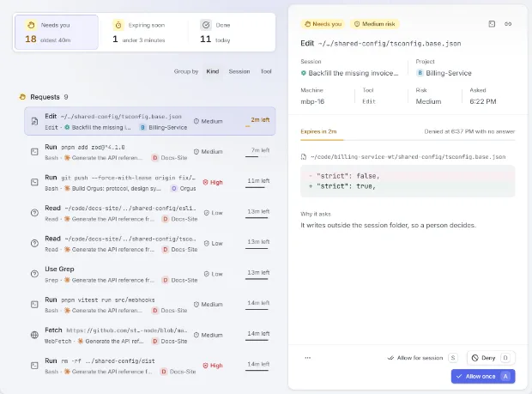Screen dimensions: 532x394
Task: Open the terminal panel icon in detail header
Action: tap(492, 24)
